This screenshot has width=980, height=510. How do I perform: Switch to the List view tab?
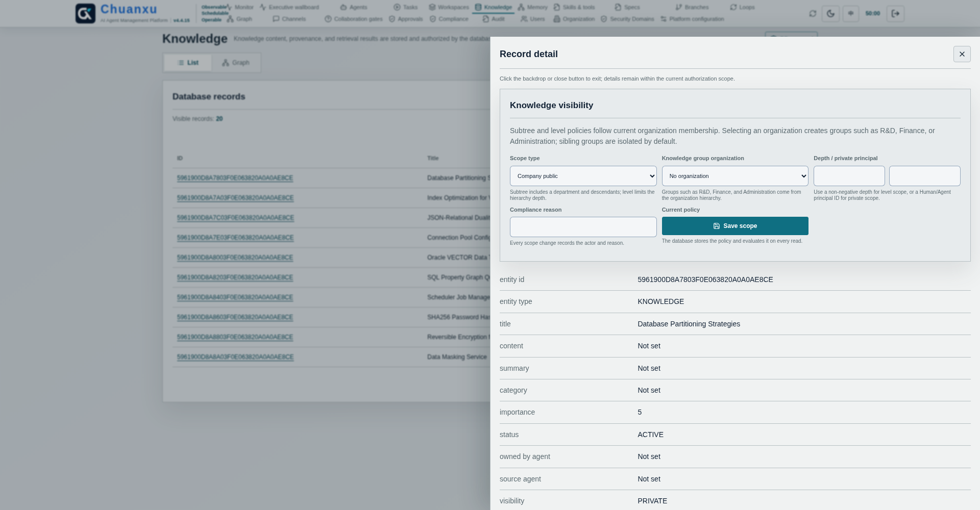click(188, 63)
